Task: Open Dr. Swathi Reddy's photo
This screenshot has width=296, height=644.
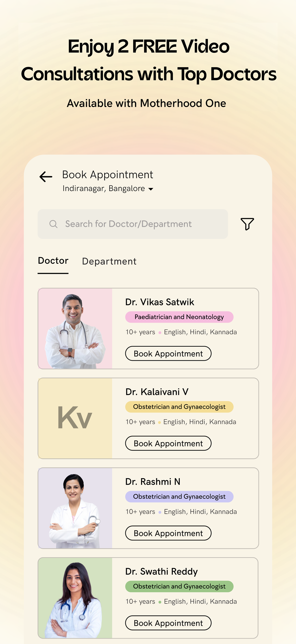Action: point(75,598)
